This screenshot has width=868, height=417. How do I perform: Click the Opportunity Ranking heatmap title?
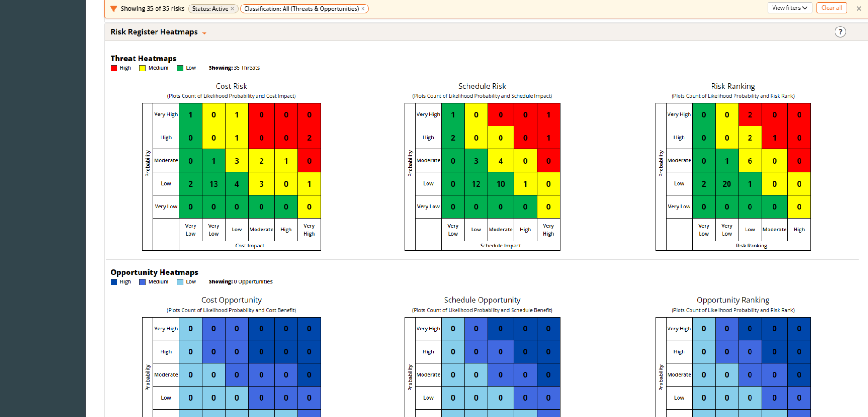pos(733,300)
